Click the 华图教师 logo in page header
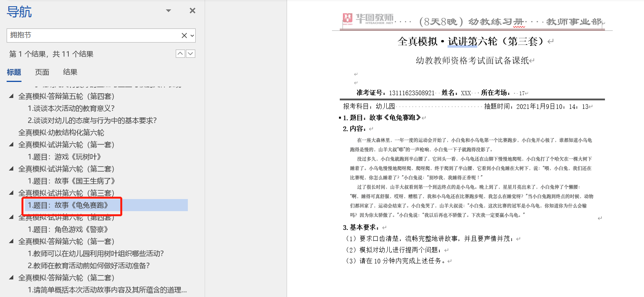The height and width of the screenshot is (297, 644). point(368,19)
